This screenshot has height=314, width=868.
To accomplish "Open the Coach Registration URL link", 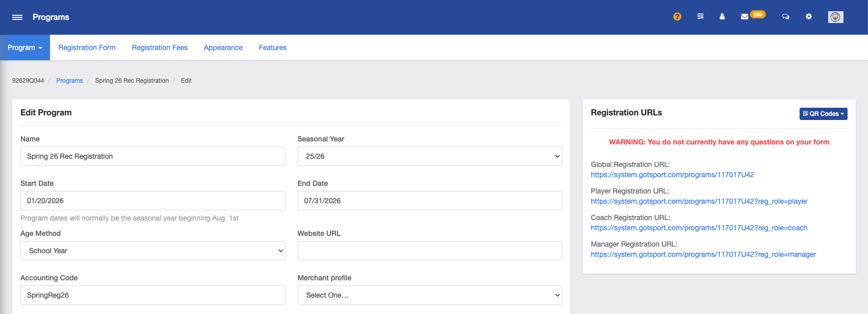I will (699, 228).
